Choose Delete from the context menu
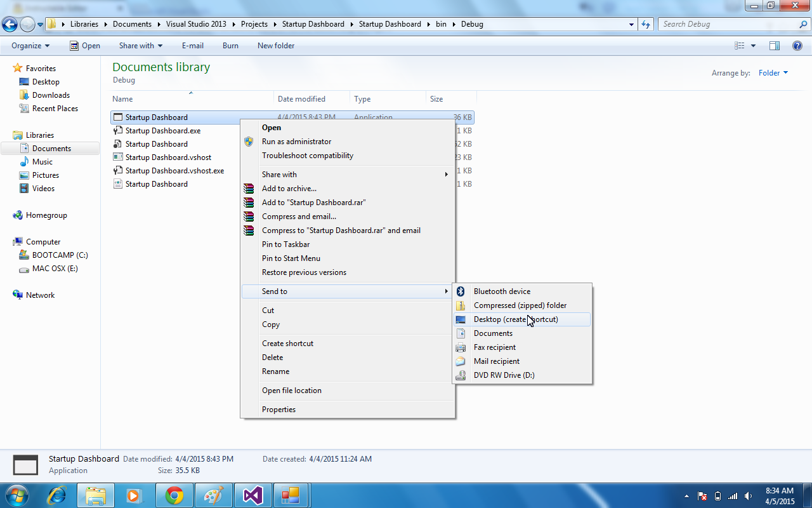This screenshot has width=812, height=508. (348, 358)
